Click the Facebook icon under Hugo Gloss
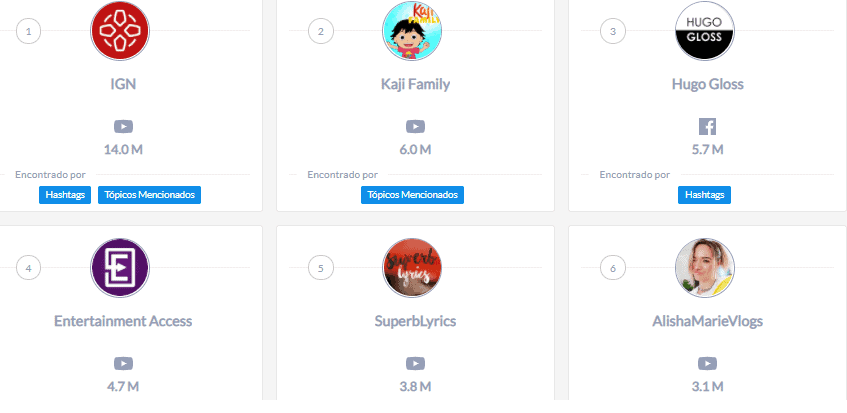847x413 pixels. coord(707,127)
